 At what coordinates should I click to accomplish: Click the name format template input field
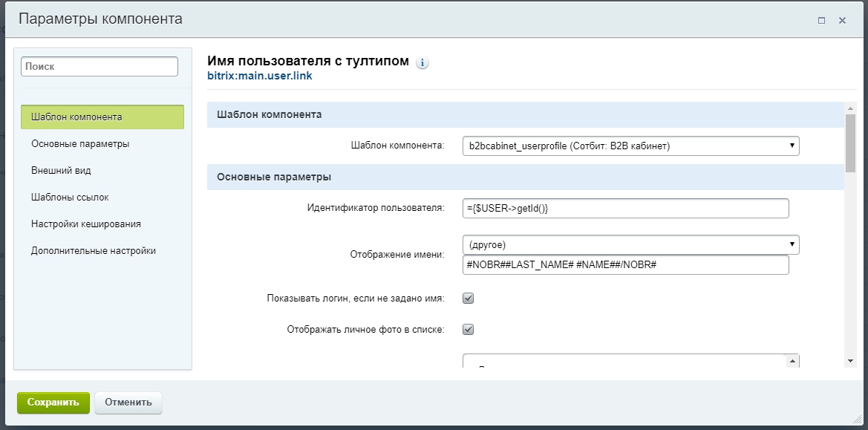pyautogui.click(x=625, y=264)
